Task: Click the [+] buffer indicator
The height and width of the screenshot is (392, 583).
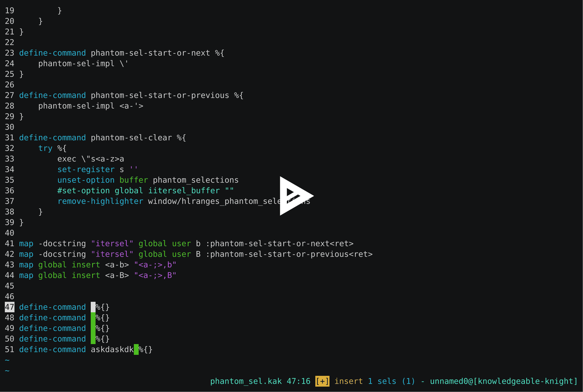Action: click(322, 382)
